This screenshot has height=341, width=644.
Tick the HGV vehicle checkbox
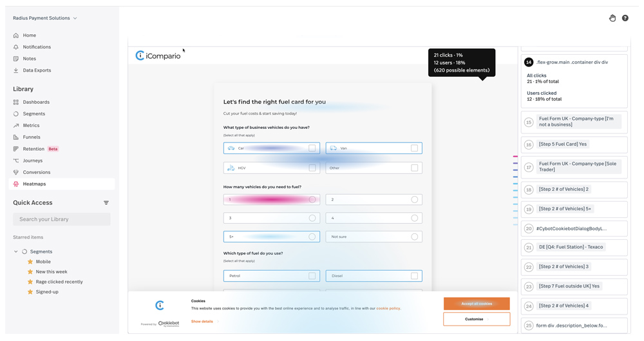click(x=312, y=168)
